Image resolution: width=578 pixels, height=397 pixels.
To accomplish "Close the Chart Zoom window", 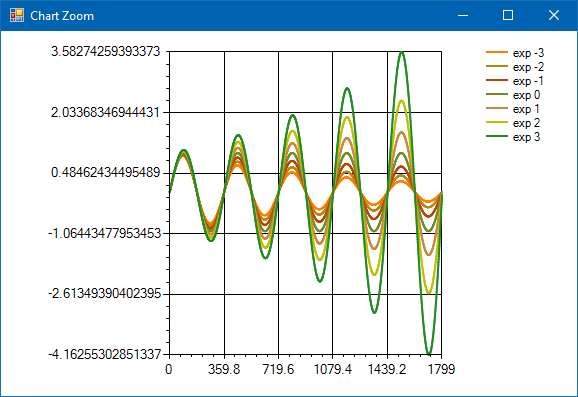I will coord(554,15).
